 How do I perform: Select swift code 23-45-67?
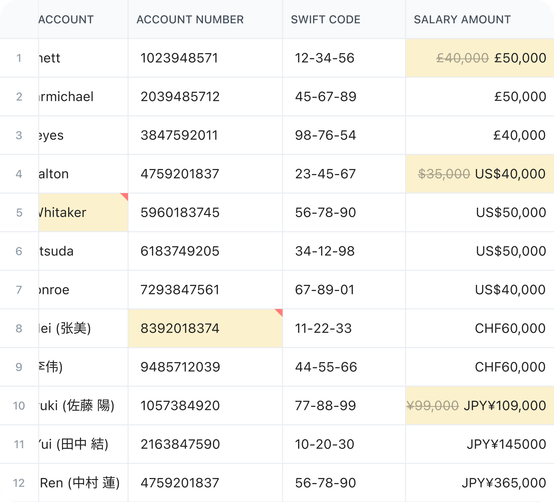tap(344, 174)
